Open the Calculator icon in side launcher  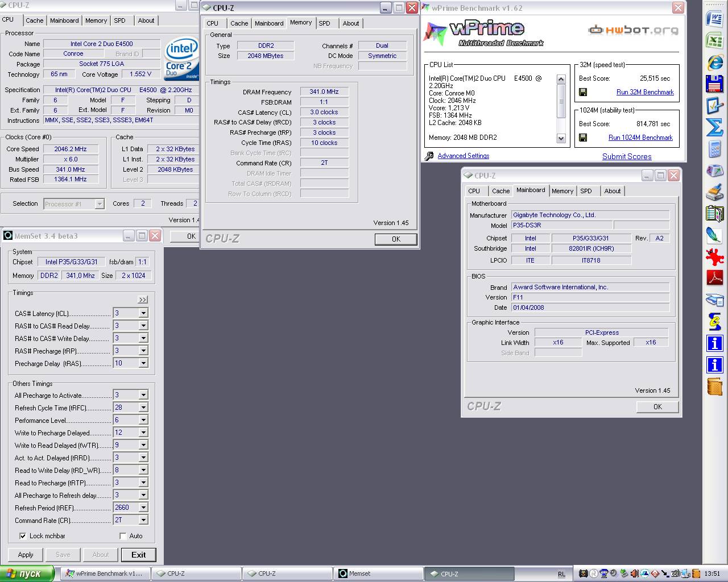tap(714, 149)
